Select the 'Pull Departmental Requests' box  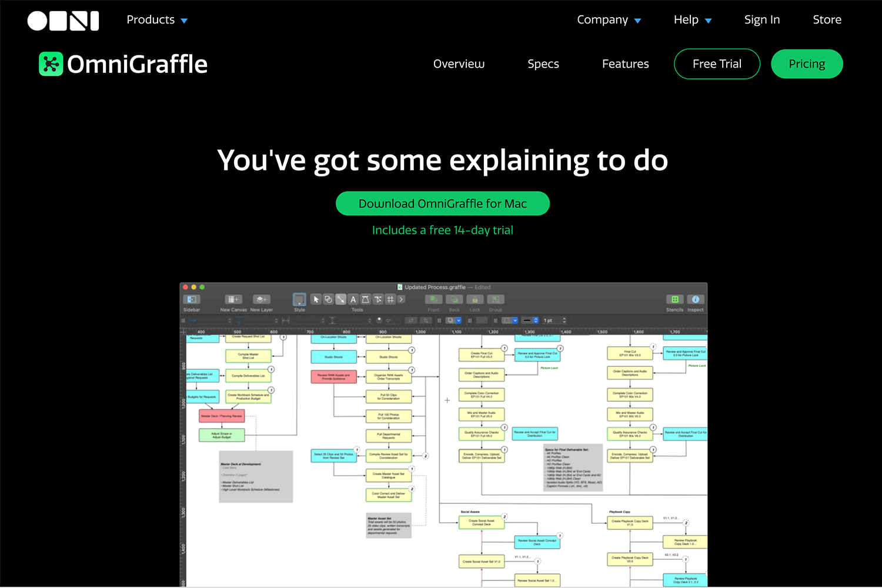(x=389, y=436)
